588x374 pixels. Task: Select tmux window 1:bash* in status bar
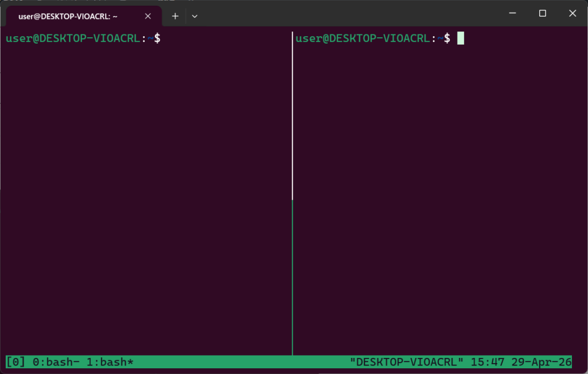(111, 362)
